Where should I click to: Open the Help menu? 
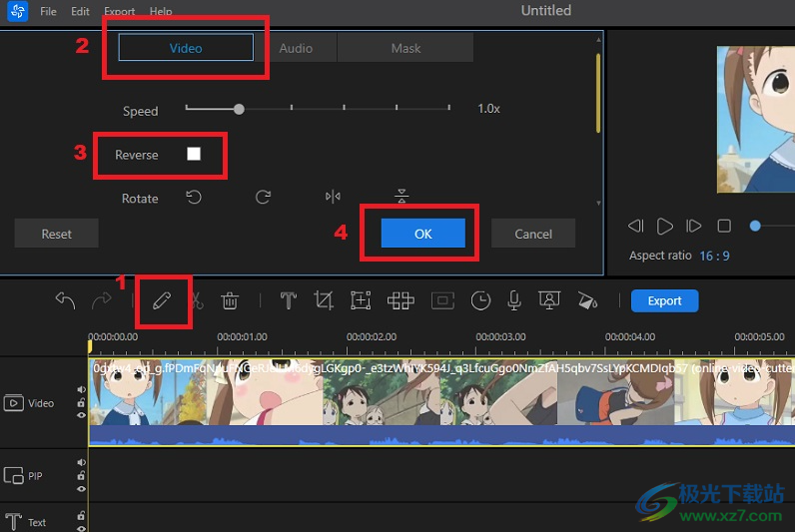(x=161, y=11)
